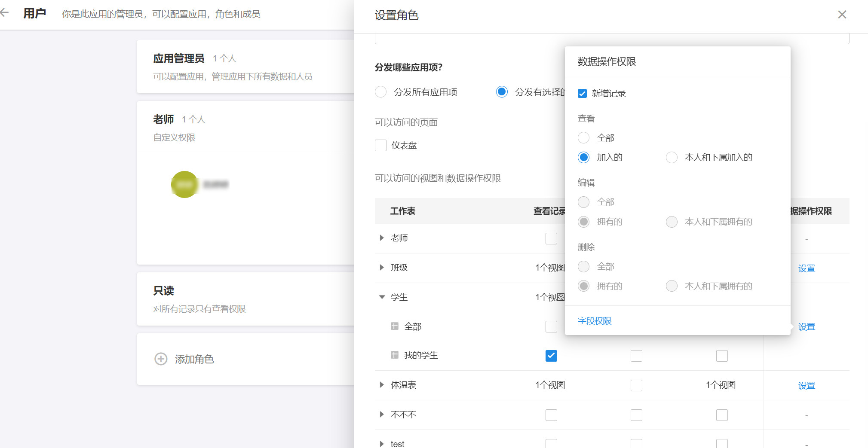Click the back arrow to return

[5, 12]
